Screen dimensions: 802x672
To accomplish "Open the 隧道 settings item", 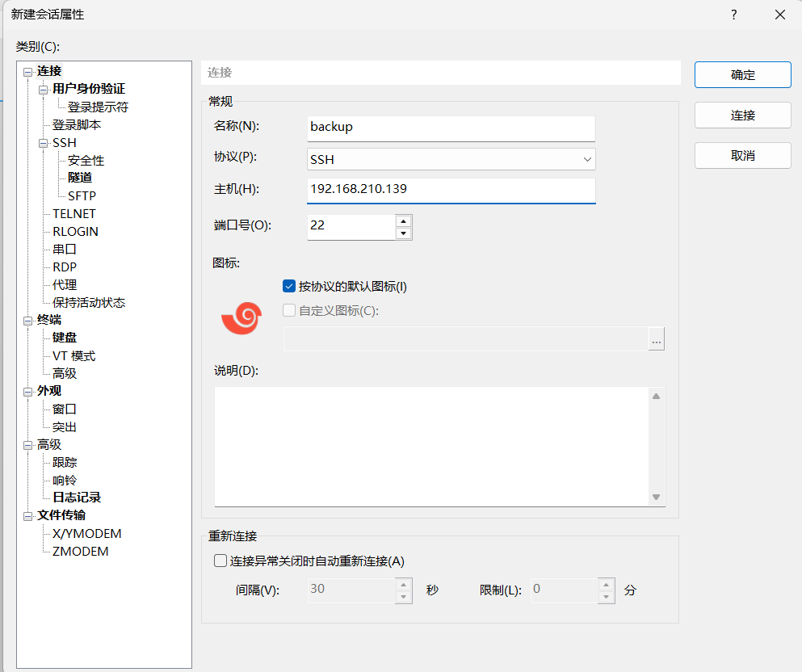I will (80, 178).
